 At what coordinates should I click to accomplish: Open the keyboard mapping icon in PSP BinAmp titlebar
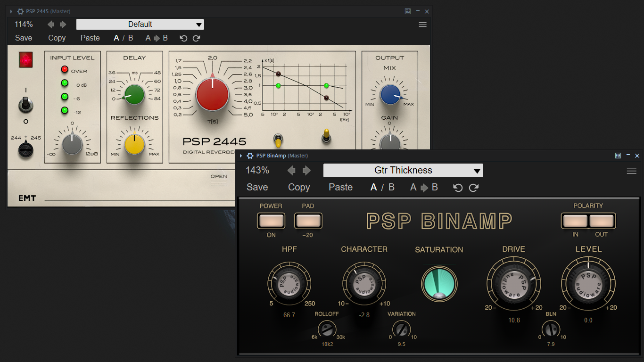[618, 155]
